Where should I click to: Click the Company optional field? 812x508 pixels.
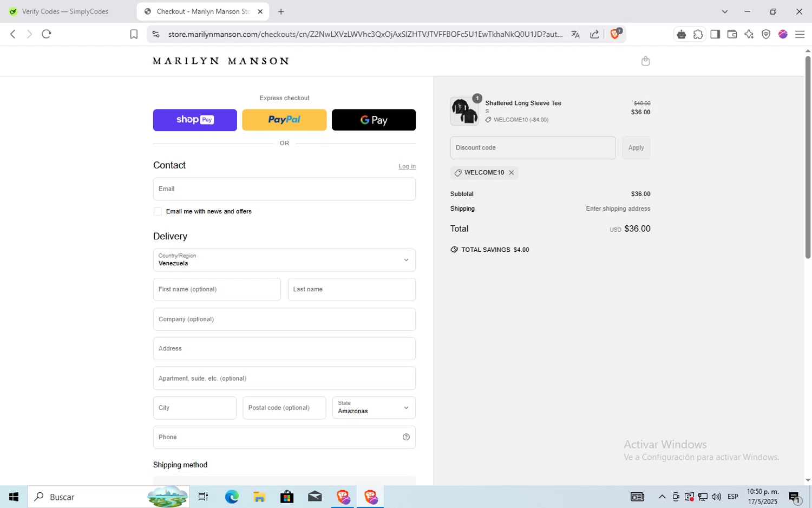tap(284, 319)
